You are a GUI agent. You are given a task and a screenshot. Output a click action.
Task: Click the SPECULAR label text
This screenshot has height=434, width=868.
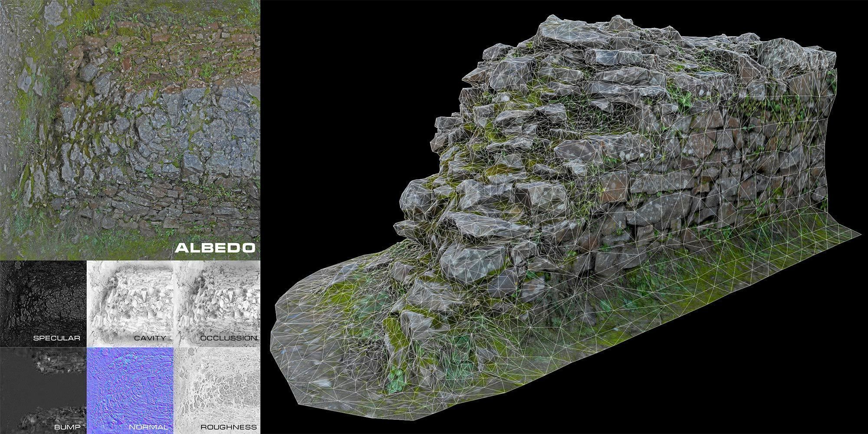tap(57, 338)
